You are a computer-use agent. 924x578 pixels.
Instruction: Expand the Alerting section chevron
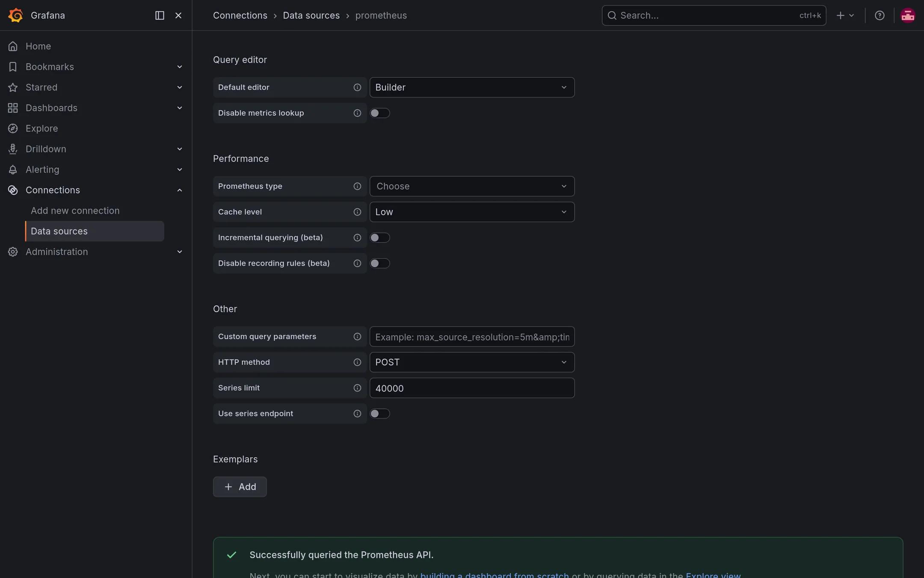(180, 170)
